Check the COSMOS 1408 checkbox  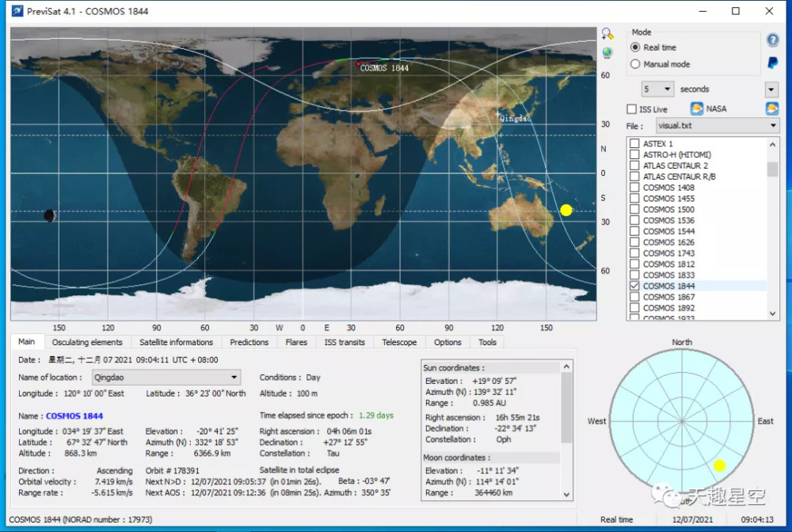click(x=634, y=188)
